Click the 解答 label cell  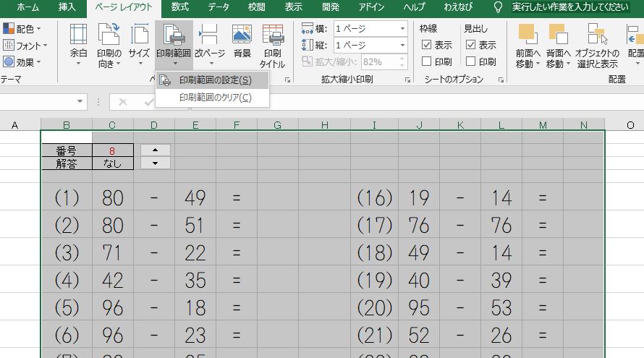tap(67, 163)
